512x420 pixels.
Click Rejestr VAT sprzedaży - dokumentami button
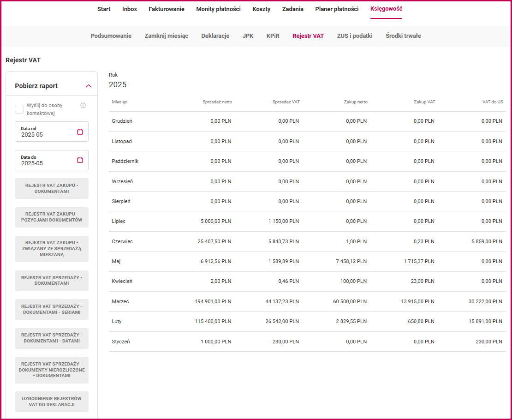coord(52,281)
